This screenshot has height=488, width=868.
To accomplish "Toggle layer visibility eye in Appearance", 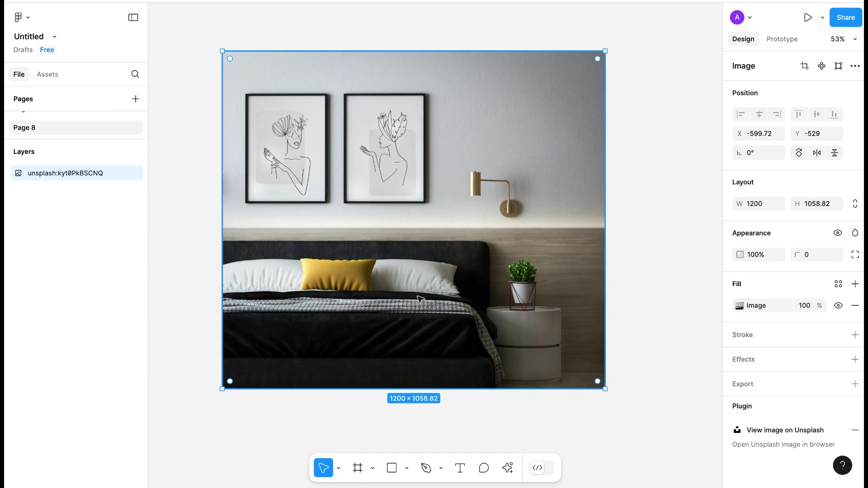I will [838, 233].
